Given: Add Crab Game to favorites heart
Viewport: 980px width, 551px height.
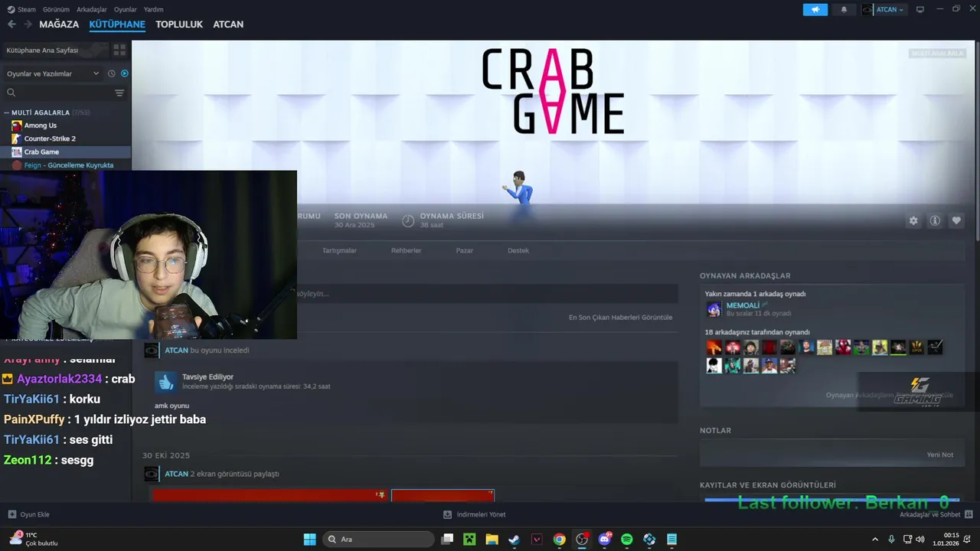Looking at the screenshot, I should pyautogui.click(x=956, y=220).
